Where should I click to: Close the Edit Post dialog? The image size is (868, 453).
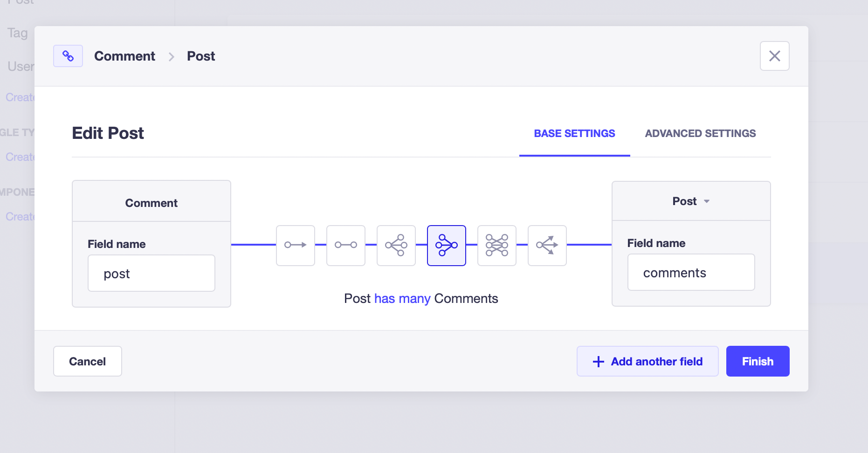point(775,56)
